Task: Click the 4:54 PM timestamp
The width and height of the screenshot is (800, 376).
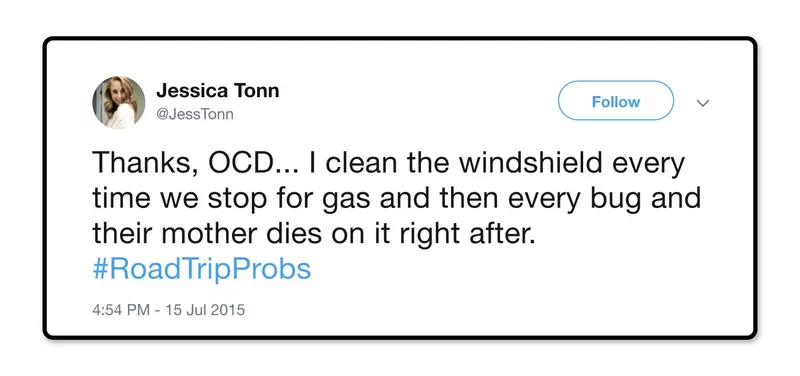Action: 118,310
